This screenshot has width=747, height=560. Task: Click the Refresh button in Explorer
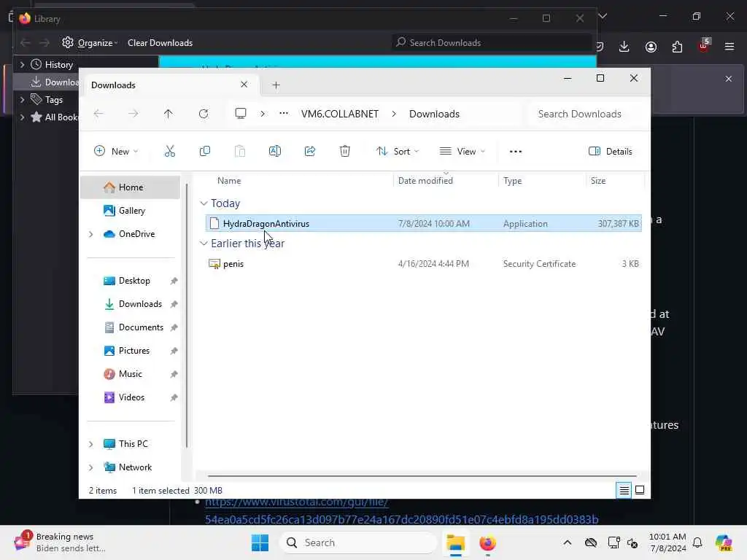click(204, 114)
